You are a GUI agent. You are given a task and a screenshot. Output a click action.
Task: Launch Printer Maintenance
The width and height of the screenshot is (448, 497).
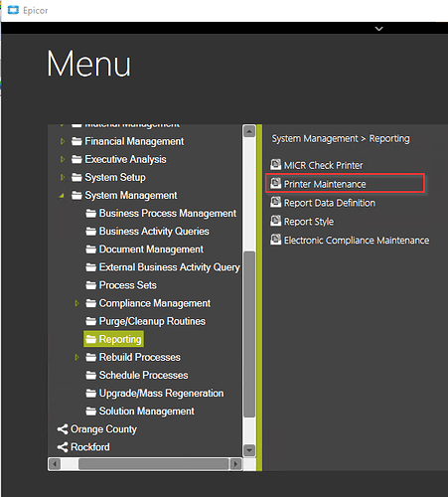pyautogui.click(x=325, y=184)
